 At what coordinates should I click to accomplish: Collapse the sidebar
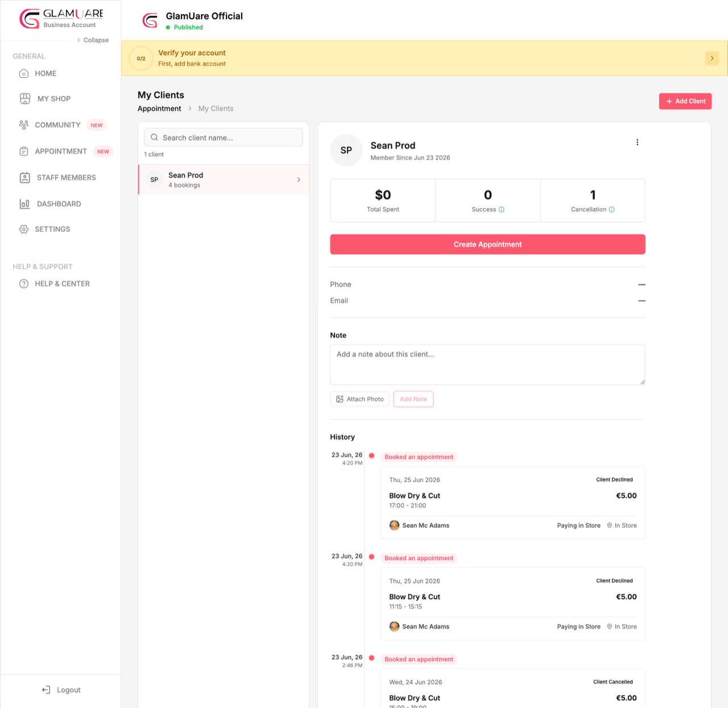(x=93, y=40)
